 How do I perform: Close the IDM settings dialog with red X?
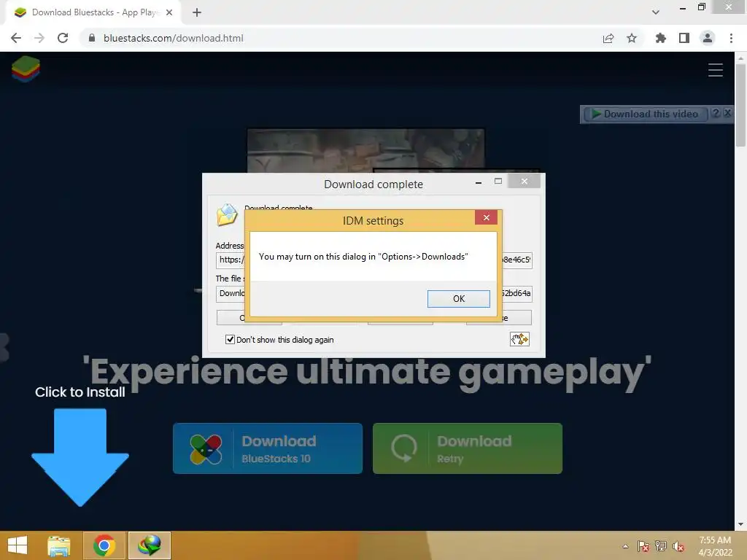[486, 217]
